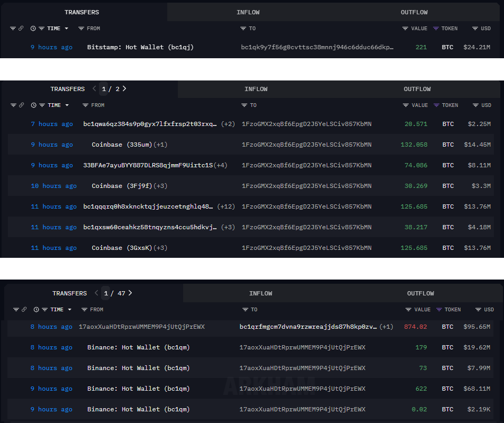Image resolution: width=504 pixels, height=423 pixels.
Task: Open filter icon beside link icon in Bitstamp panel
Action: (x=13, y=29)
